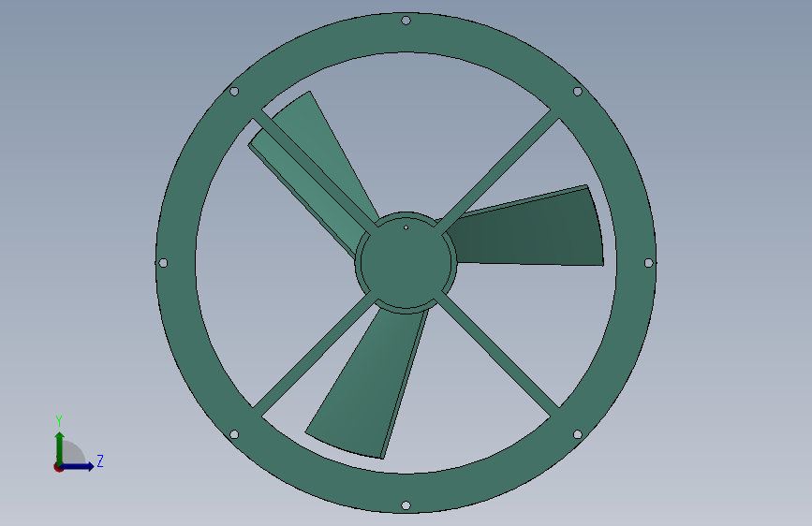Image resolution: width=812 pixels, height=526 pixels.
Task: Click the blue Z axis arrow of triad
Action: coord(78,466)
